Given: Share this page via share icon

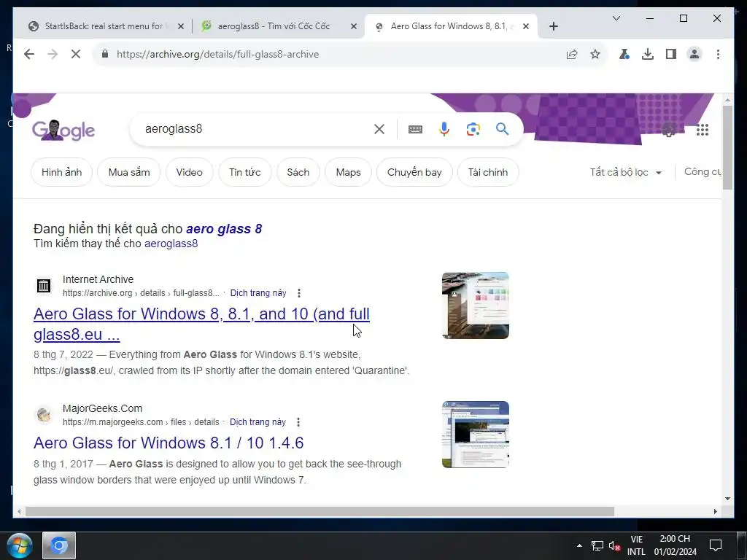Looking at the screenshot, I should coord(572,54).
